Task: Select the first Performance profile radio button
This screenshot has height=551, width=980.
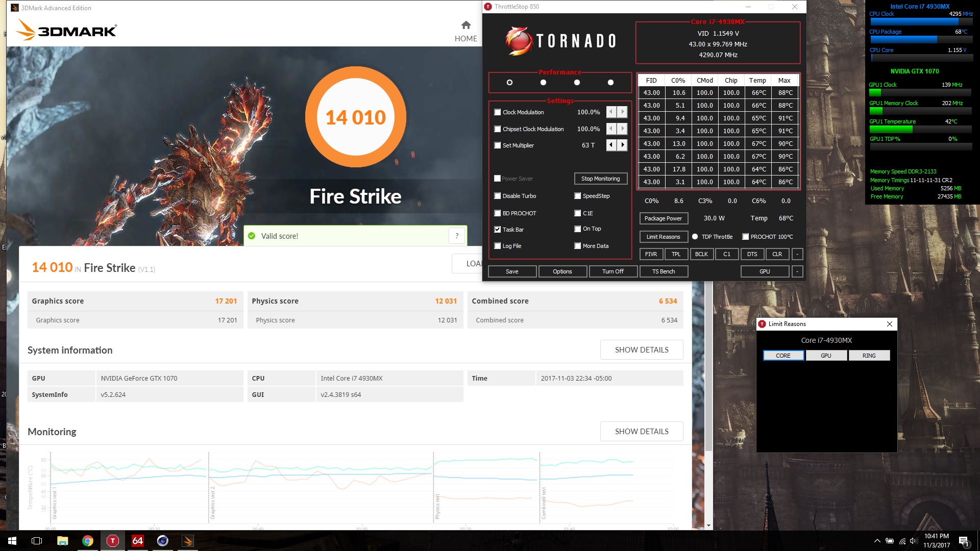Action: (509, 83)
